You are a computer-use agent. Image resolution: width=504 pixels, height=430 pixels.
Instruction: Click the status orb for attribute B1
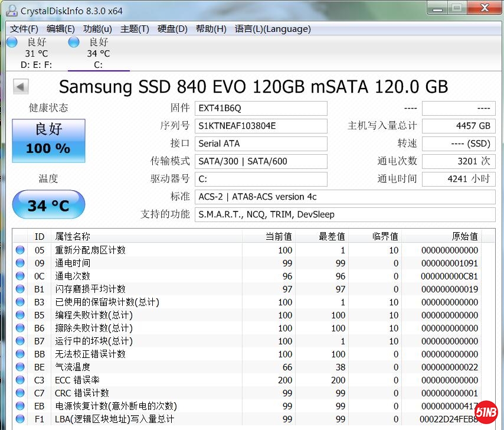[x=21, y=289]
